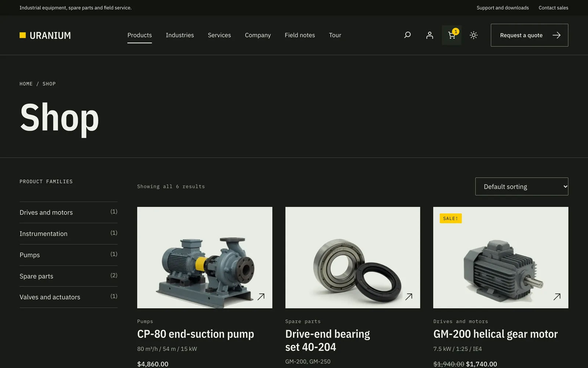This screenshot has height=368, width=588.
Task: Click the GM-200 helical gear motor title
Action: 495,334
